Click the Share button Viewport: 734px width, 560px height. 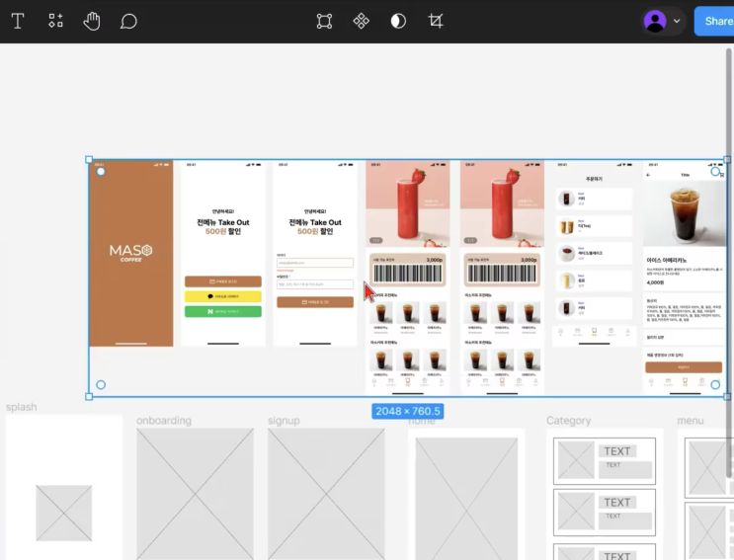point(714,21)
